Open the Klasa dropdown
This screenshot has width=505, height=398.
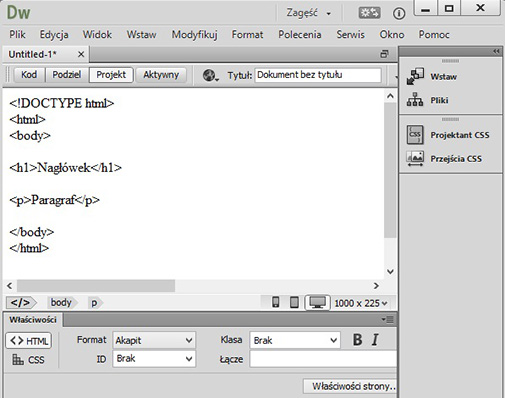coord(295,340)
